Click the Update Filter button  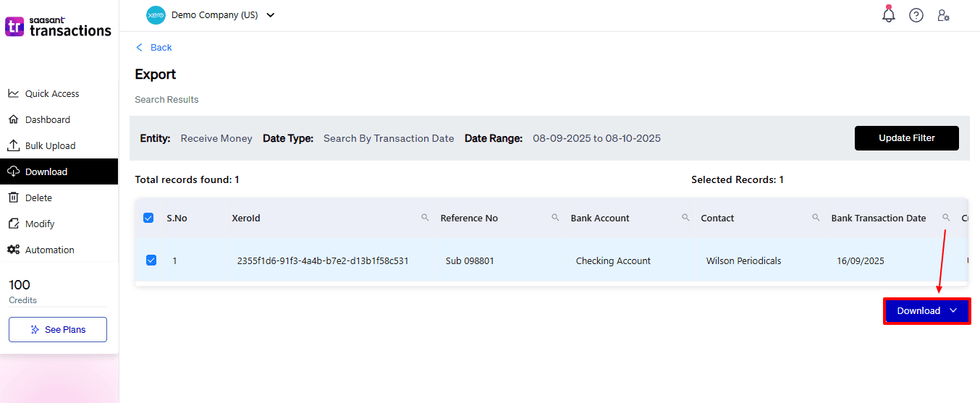pos(906,138)
